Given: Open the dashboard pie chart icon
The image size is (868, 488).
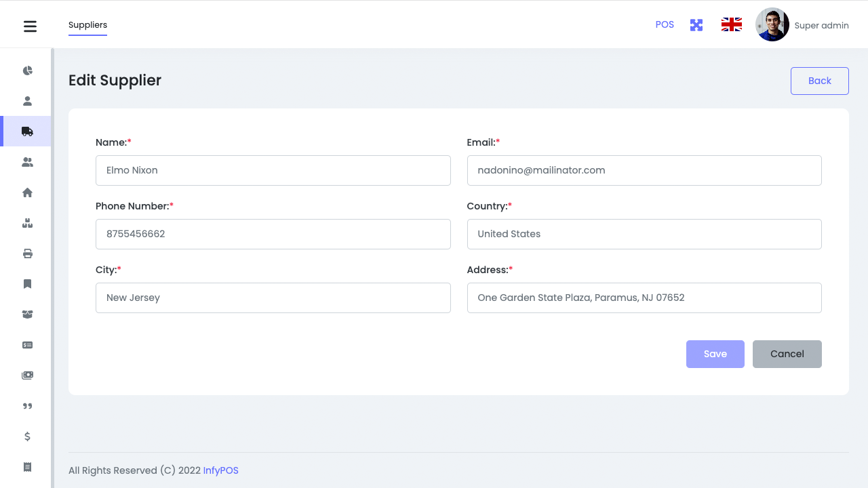Looking at the screenshot, I should pyautogui.click(x=28, y=70).
